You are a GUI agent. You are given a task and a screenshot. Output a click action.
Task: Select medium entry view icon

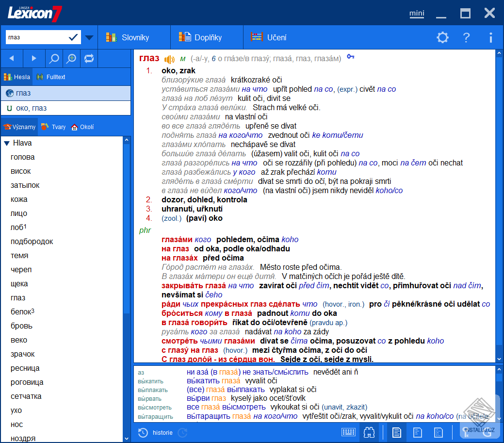[417, 432]
